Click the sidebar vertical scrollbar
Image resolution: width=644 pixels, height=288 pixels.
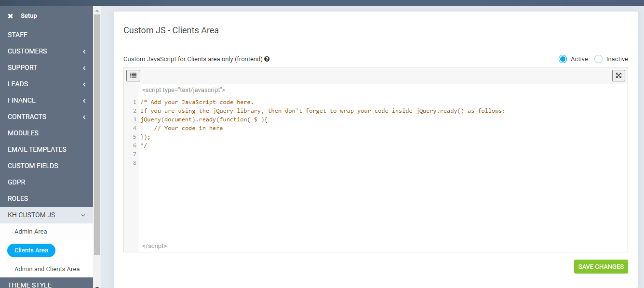pyautogui.click(x=97, y=135)
